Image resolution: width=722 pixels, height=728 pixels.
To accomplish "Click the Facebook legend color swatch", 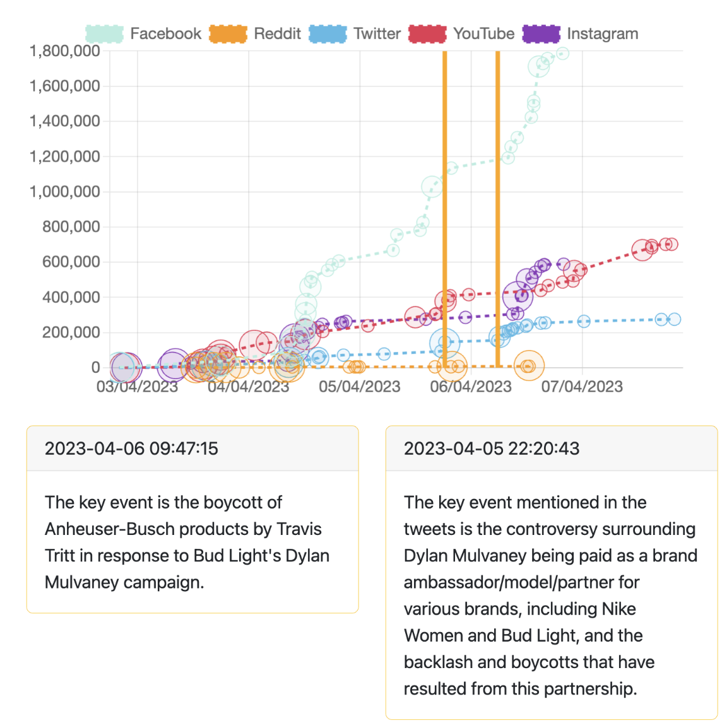I will (104, 34).
